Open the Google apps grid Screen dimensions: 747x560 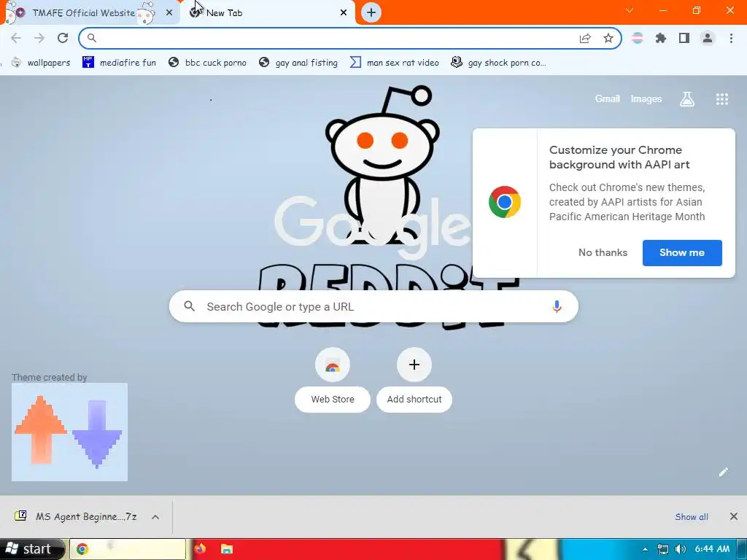pos(721,99)
